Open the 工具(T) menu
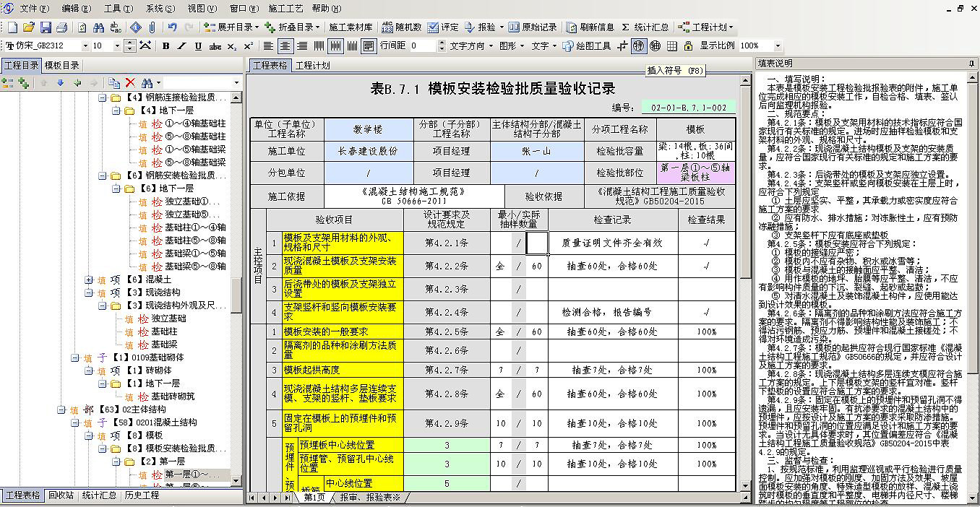980x507 pixels. [118, 9]
